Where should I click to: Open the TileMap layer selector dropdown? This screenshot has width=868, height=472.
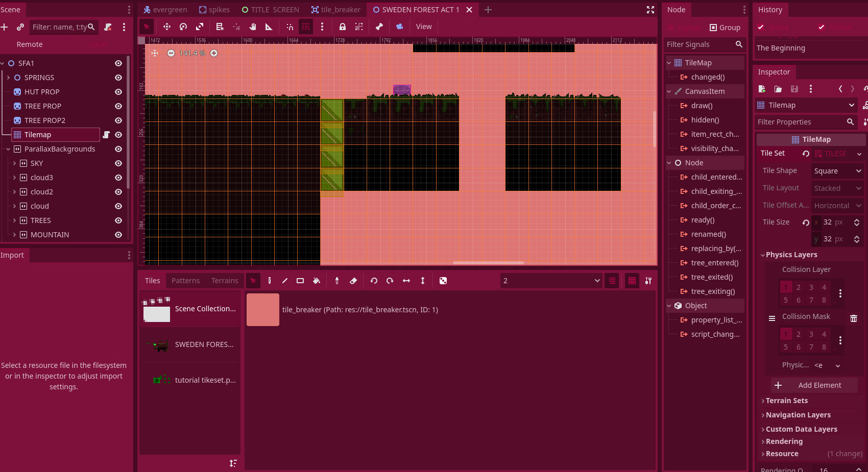point(551,281)
